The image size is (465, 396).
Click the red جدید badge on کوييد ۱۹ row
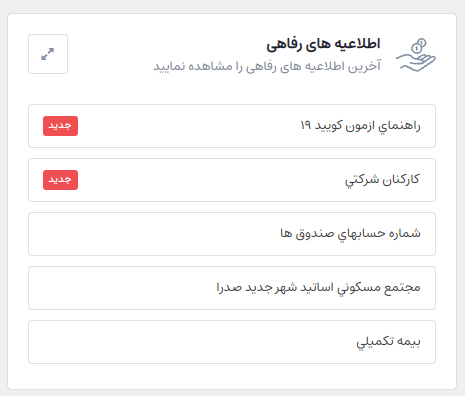coord(60,126)
